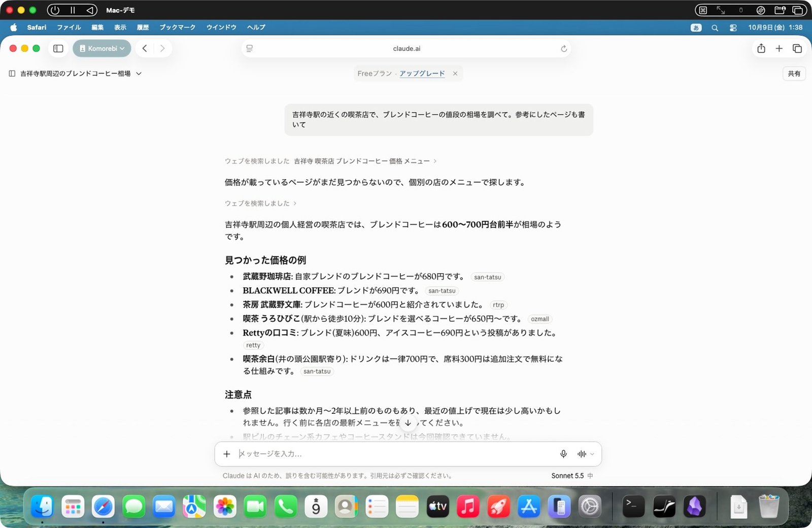Open the ファイル menu

[x=69, y=27]
